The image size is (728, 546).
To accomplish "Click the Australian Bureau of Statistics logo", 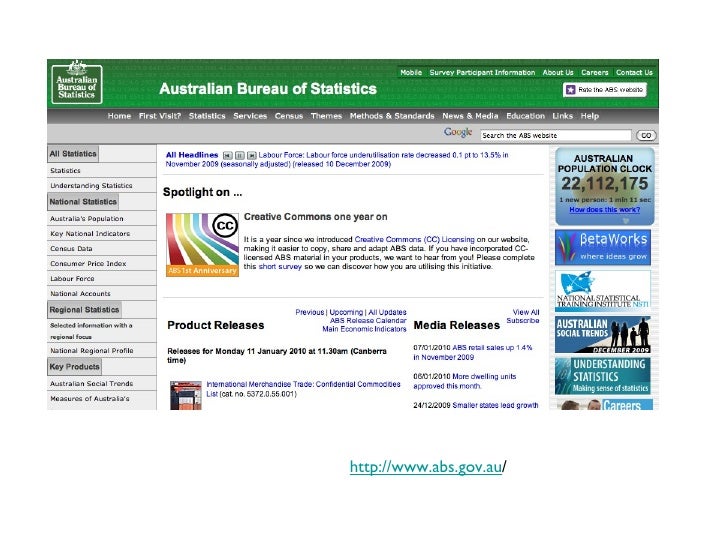I will click(77, 82).
